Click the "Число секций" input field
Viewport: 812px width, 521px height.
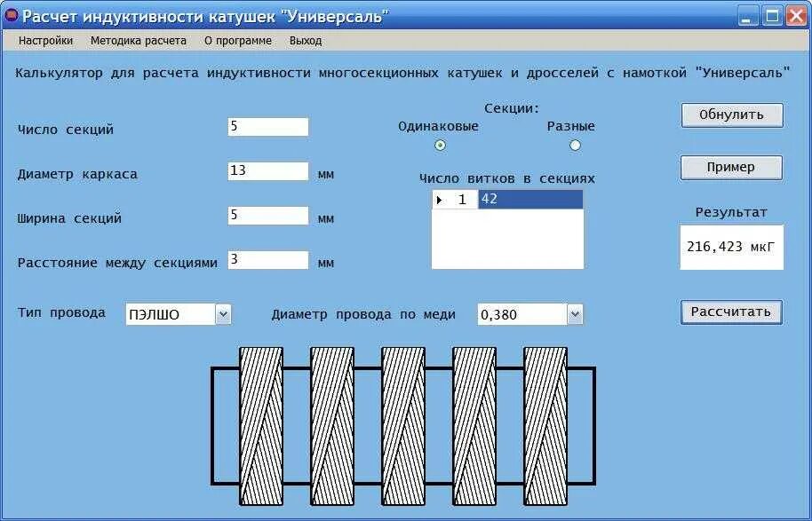click(267, 125)
